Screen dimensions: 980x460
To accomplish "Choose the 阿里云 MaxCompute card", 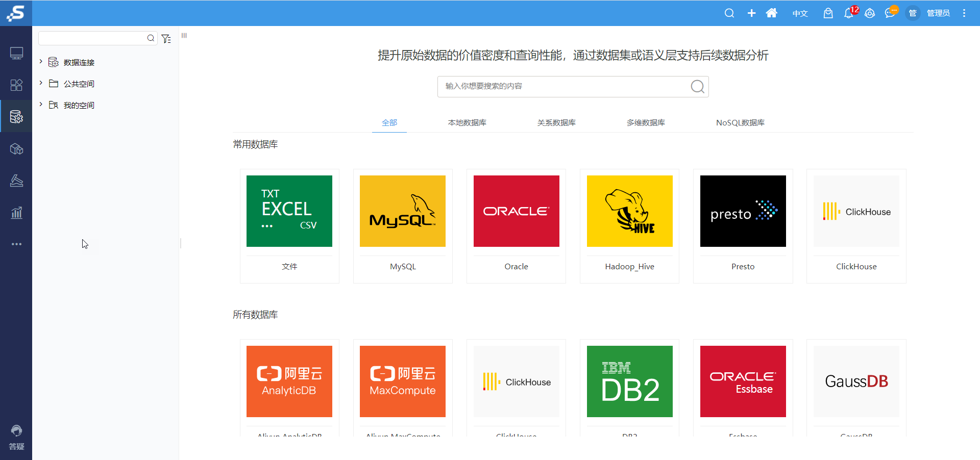I will point(403,388).
